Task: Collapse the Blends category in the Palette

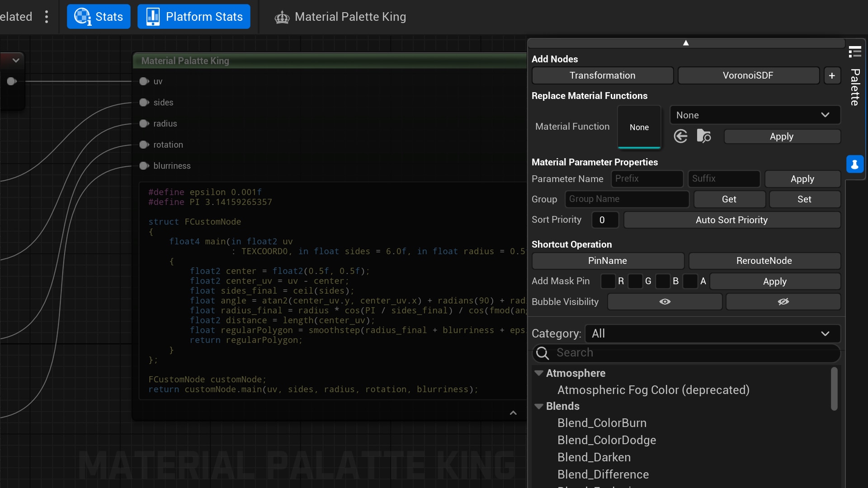Action: click(x=539, y=406)
